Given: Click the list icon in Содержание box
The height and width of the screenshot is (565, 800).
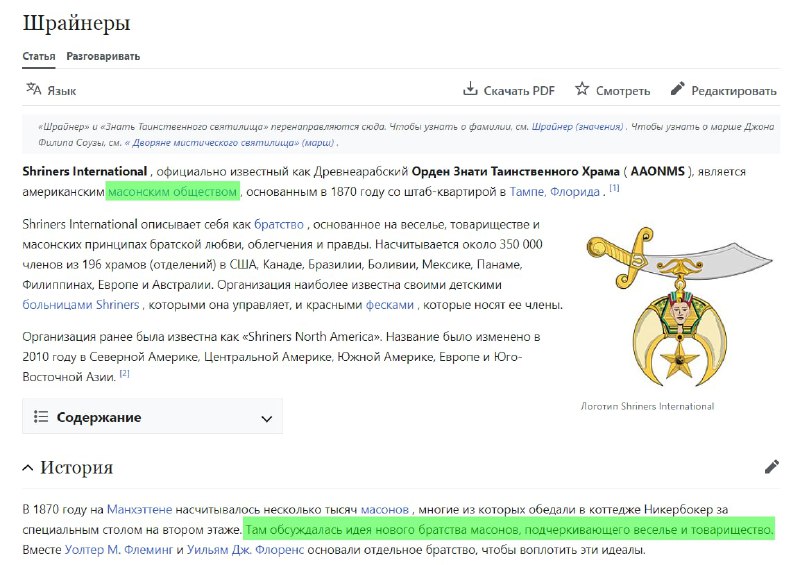Looking at the screenshot, I should [x=41, y=416].
